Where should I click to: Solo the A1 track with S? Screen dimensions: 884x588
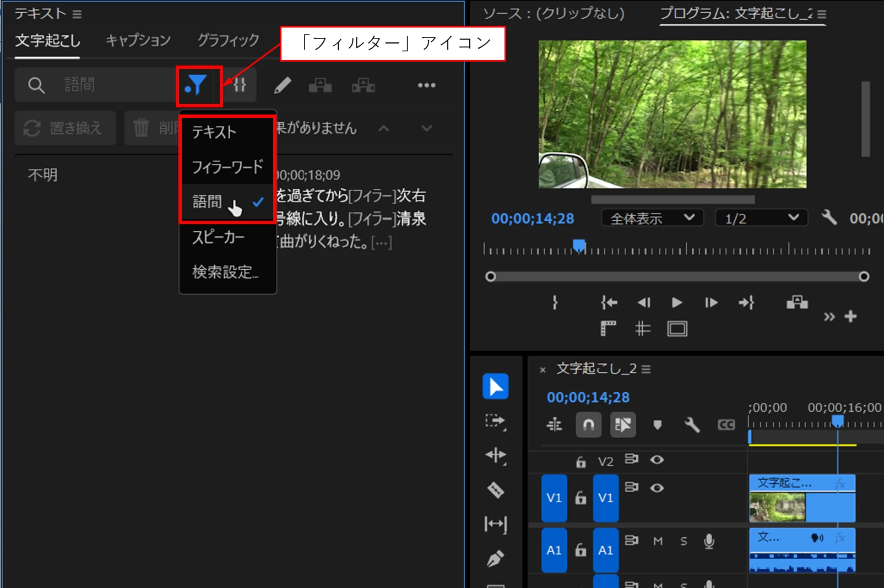pos(684,541)
